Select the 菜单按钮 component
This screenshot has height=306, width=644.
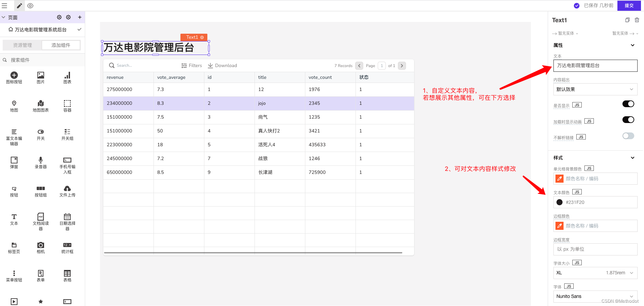click(x=14, y=276)
